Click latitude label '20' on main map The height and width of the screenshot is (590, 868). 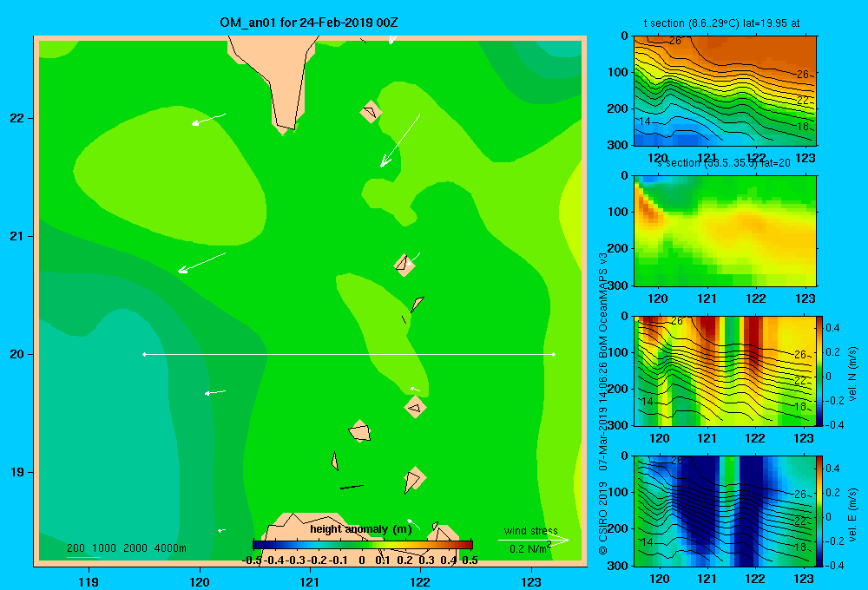click(17, 354)
